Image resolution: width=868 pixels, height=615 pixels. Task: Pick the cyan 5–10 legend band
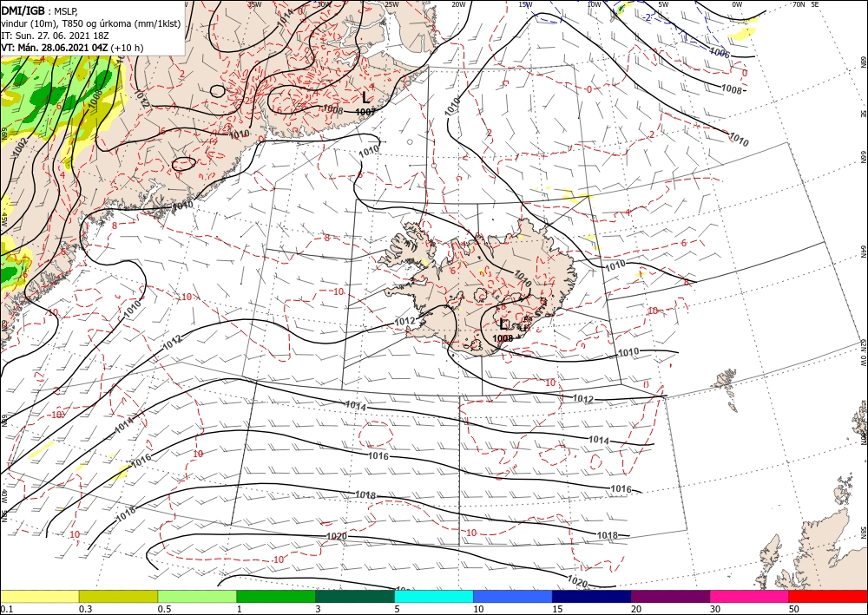coord(434,596)
